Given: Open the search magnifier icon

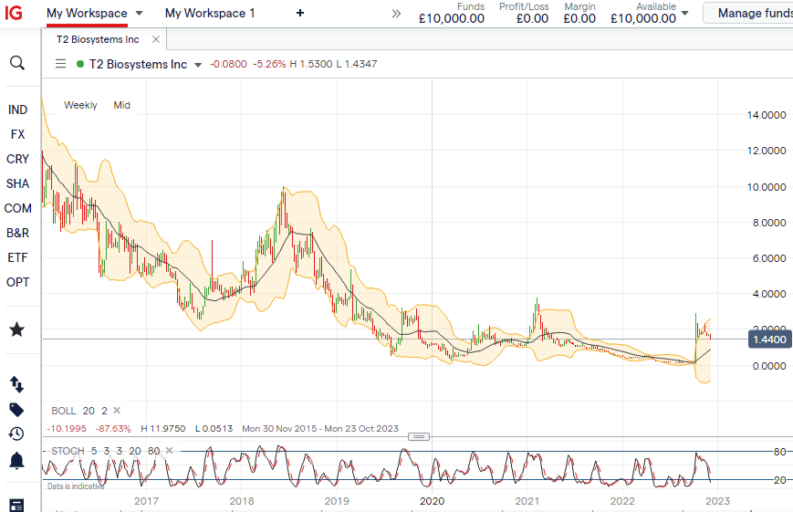Looking at the screenshot, I should coord(17,63).
